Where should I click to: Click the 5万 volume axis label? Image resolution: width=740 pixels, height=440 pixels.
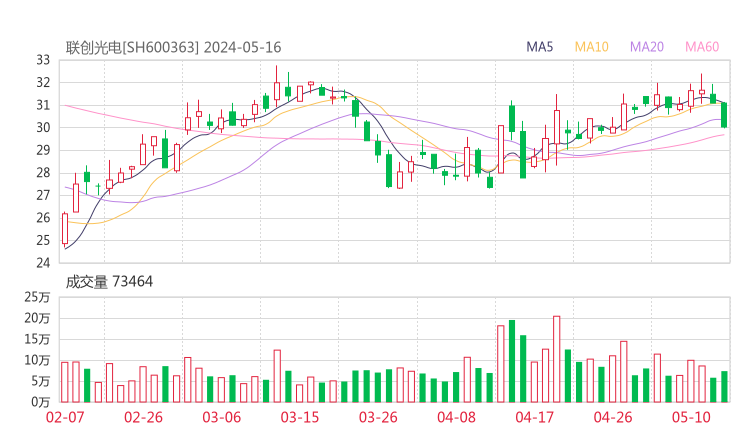click(41, 381)
